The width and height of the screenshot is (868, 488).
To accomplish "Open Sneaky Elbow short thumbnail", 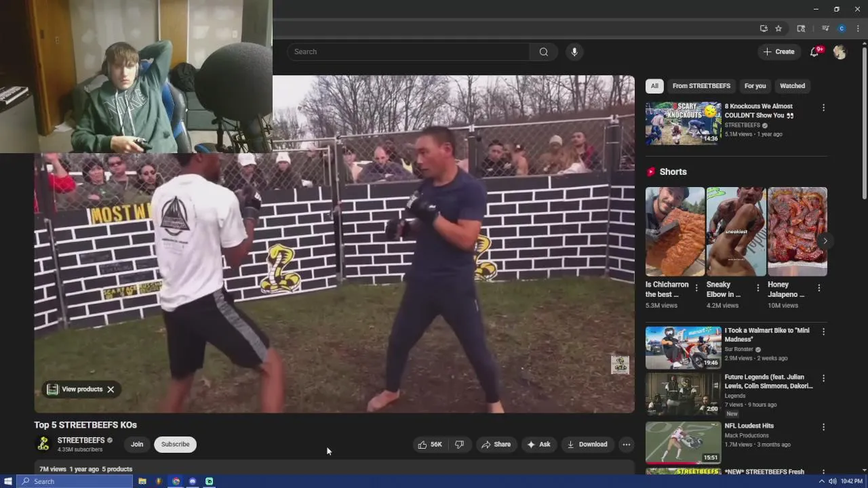I will pos(736,232).
